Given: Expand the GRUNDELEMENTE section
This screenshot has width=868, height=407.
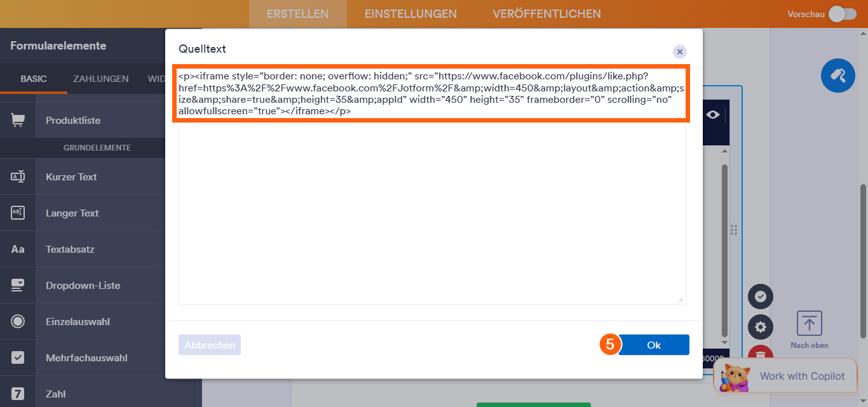Looking at the screenshot, I should (x=98, y=147).
